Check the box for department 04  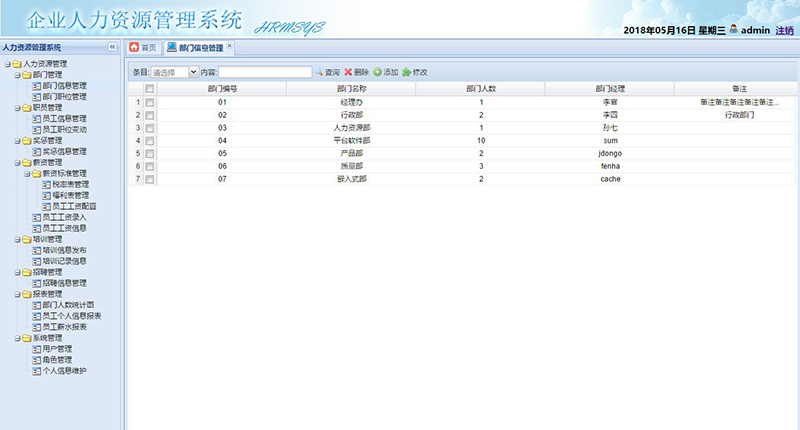pos(149,141)
